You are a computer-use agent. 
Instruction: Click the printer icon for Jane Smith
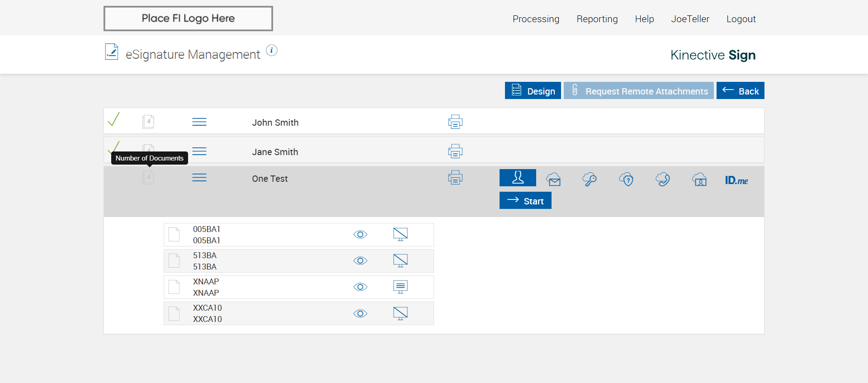(455, 151)
